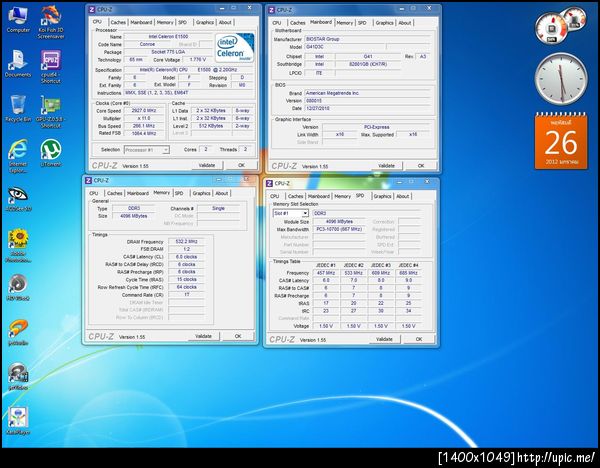Switch to Caches tab in the processor window
This screenshot has width=600, height=468.
click(x=118, y=23)
